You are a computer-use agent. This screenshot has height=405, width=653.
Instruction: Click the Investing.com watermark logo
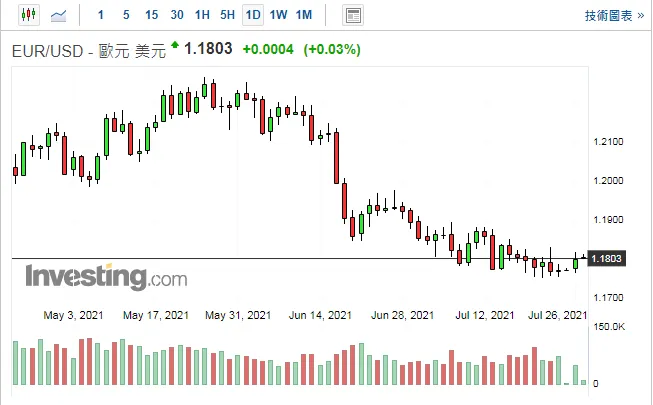(x=107, y=277)
